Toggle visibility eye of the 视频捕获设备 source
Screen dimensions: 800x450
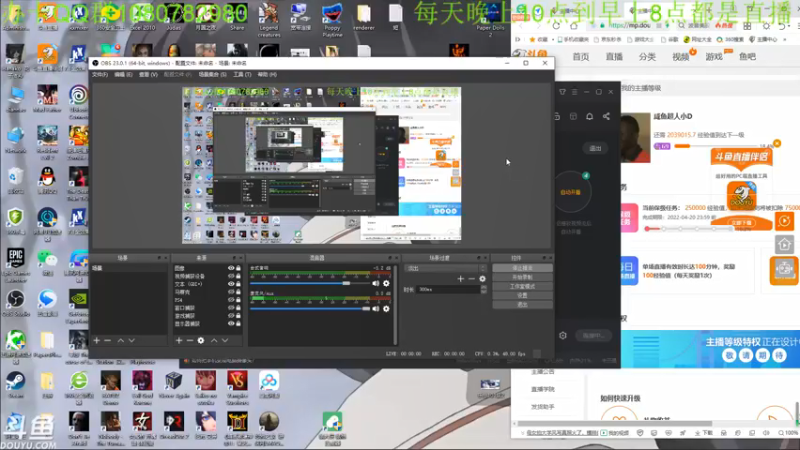click(231, 276)
